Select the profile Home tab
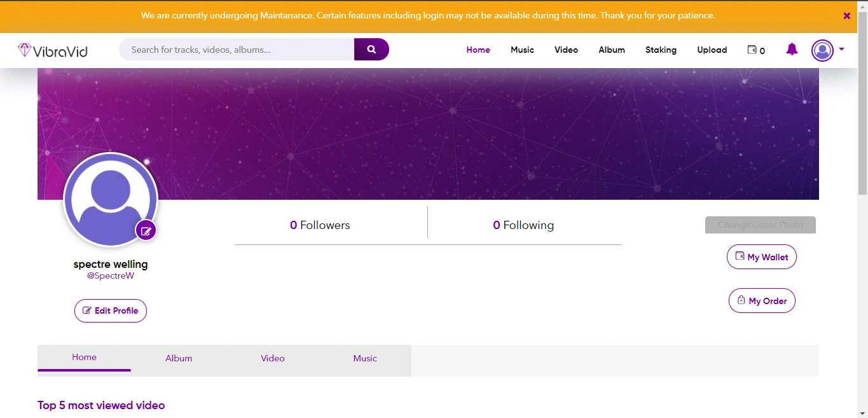This screenshot has height=418, width=868. point(84,358)
